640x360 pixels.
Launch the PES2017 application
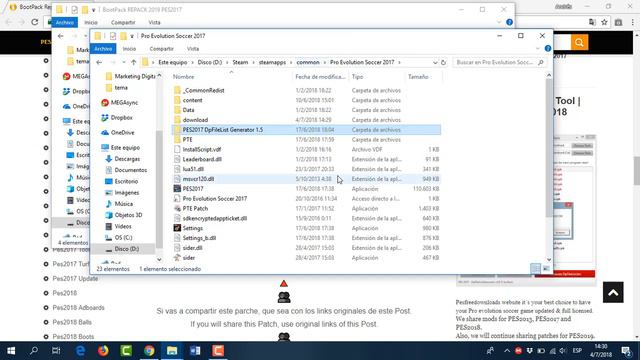[193, 189]
